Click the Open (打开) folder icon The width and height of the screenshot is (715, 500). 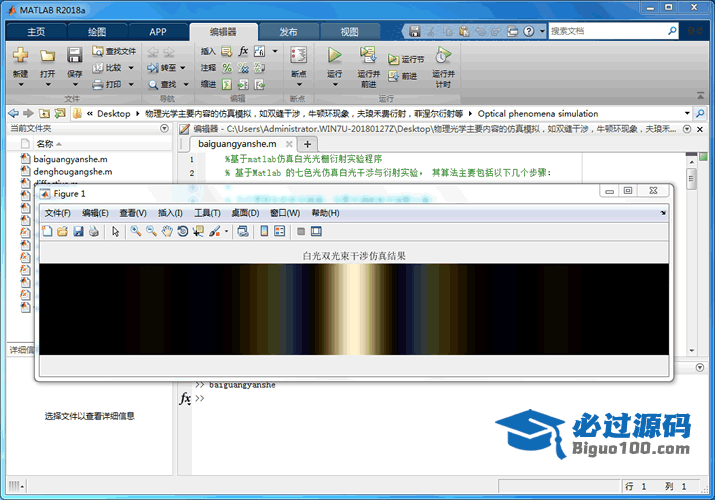tap(47, 56)
